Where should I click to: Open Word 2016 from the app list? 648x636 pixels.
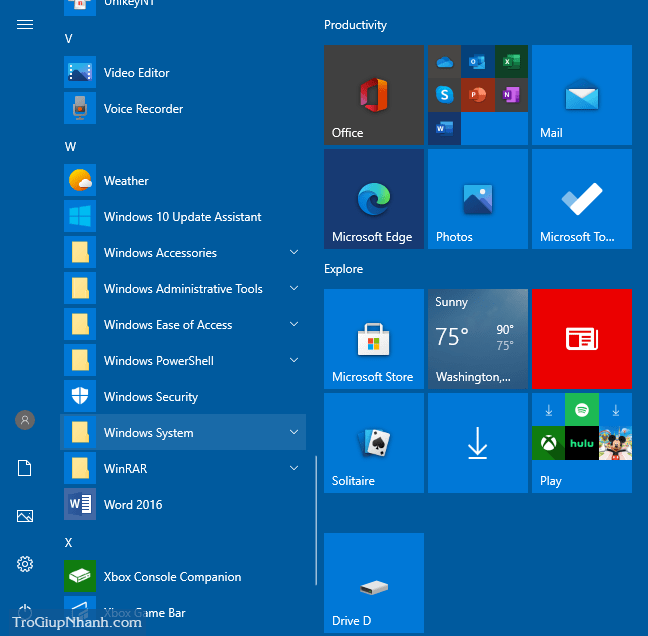point(133,505)
